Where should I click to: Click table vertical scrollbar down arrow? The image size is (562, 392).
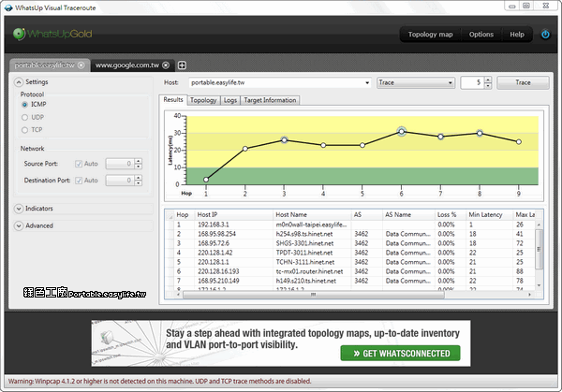click(x=539, y=285)
